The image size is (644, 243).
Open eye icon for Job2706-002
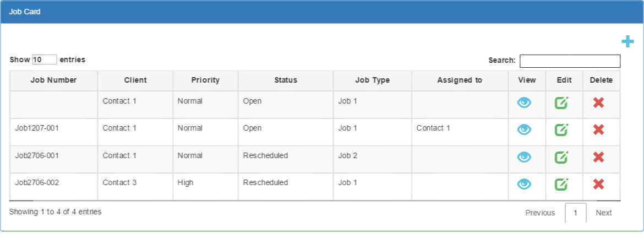(524, 184)
